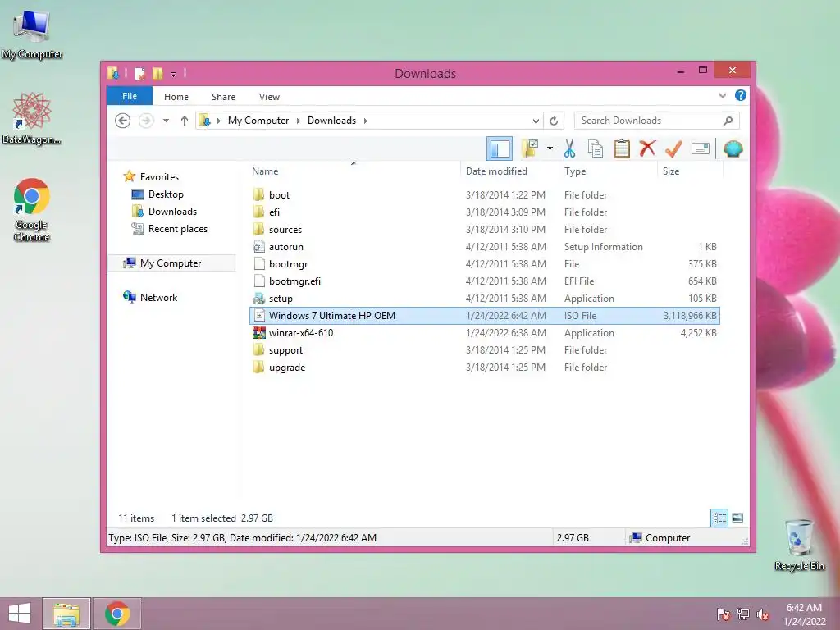The image size is (840, 630).
Task: Sort by the Type column header
Action: [x=608, y=171]
